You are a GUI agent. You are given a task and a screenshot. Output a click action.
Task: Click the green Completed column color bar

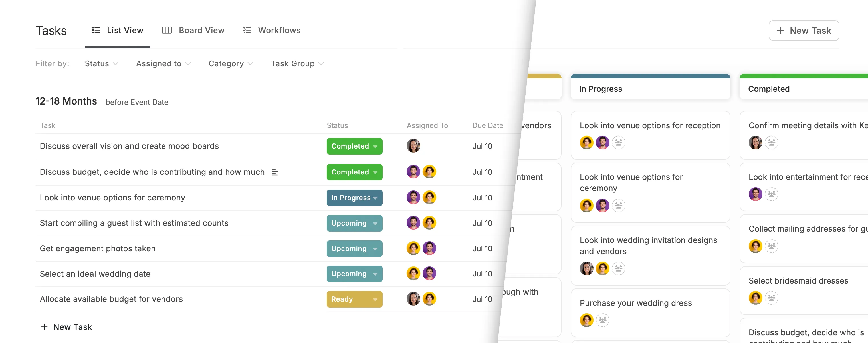point(804,76)
